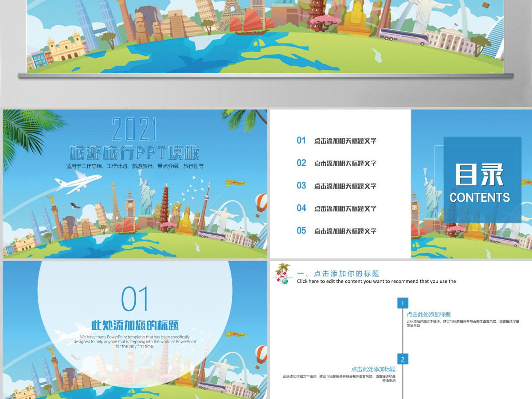Click the 旅游旅行PPT模板 title text
The image size is (532, 399).
click(134, 152)
